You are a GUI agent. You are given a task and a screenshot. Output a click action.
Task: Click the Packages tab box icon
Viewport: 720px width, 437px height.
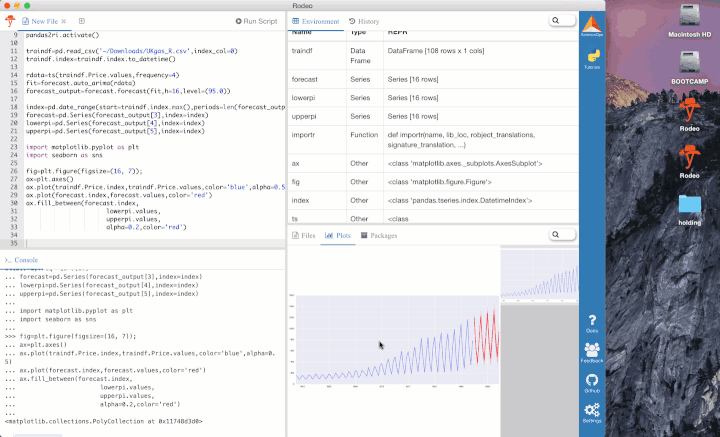(x=364, y=235)
